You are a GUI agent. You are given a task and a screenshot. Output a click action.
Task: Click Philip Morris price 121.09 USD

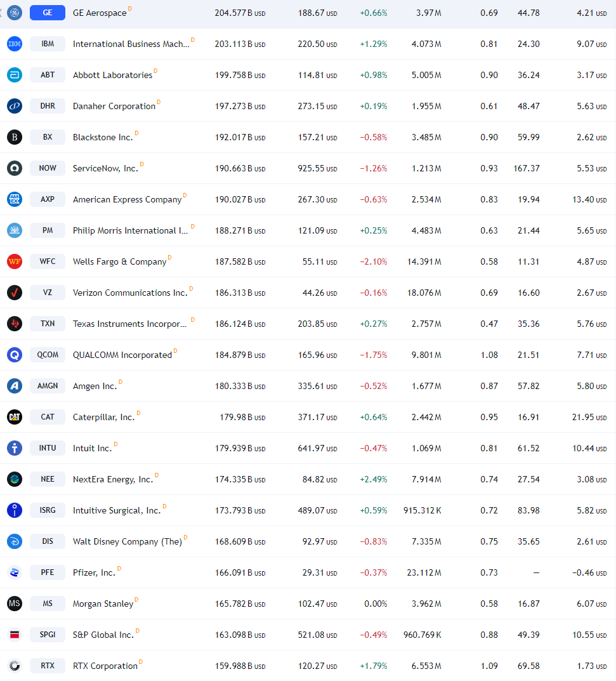click(317, 230)
